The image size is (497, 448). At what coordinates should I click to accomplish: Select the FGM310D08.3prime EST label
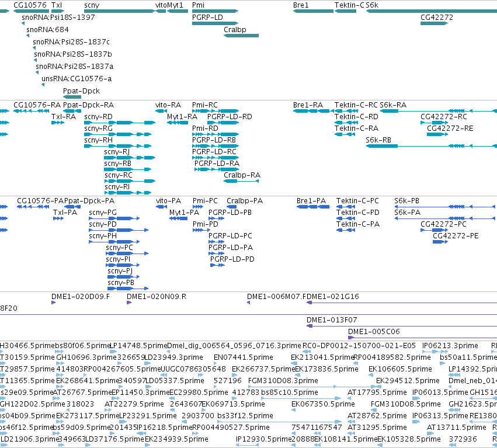click(283, 381)
